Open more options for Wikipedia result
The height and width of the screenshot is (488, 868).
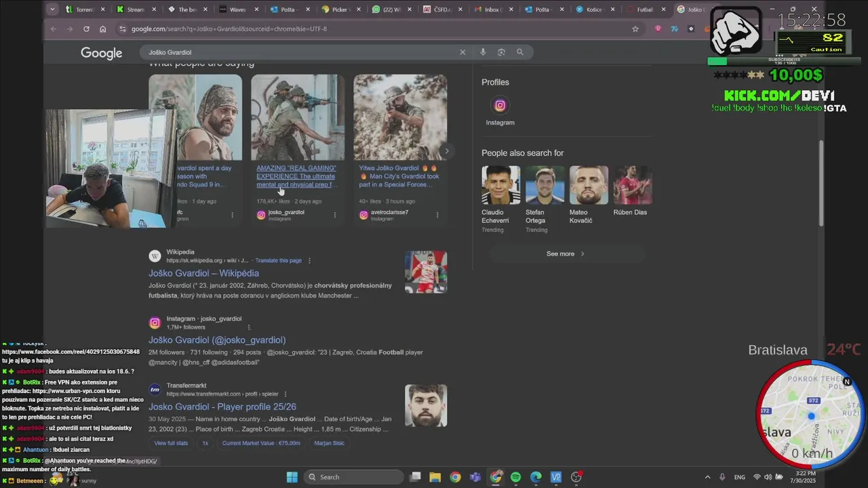[309, 260]
